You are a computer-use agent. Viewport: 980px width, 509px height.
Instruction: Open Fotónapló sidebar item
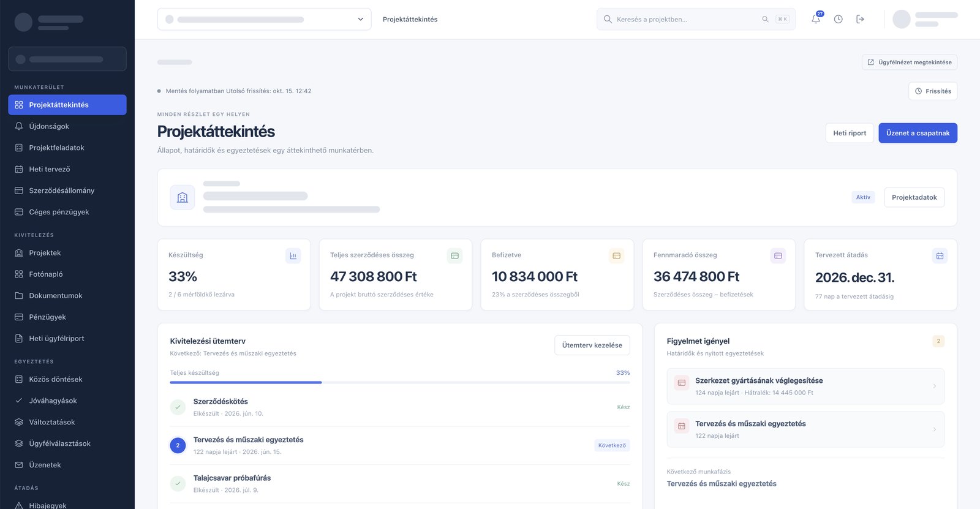click(x=67, y=274)
